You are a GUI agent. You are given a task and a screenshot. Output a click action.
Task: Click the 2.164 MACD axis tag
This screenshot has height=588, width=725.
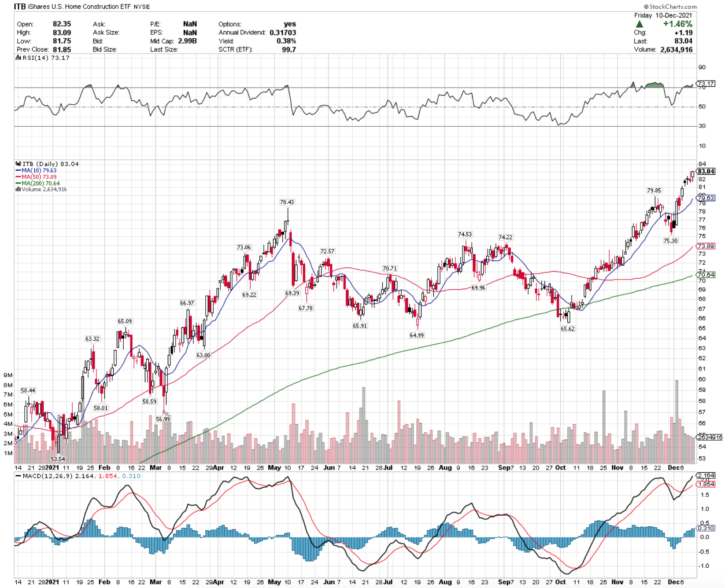click(x=706, y=475)
